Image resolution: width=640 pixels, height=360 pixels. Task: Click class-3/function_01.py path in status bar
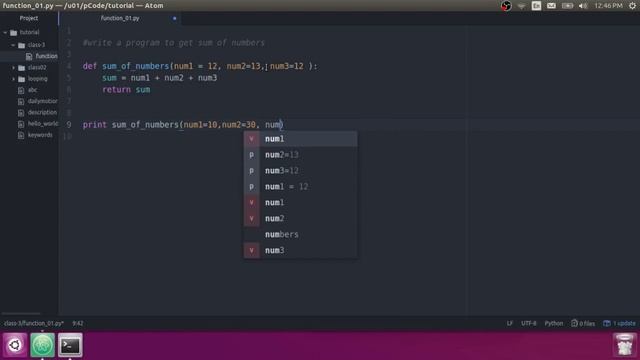click(34, 323)
